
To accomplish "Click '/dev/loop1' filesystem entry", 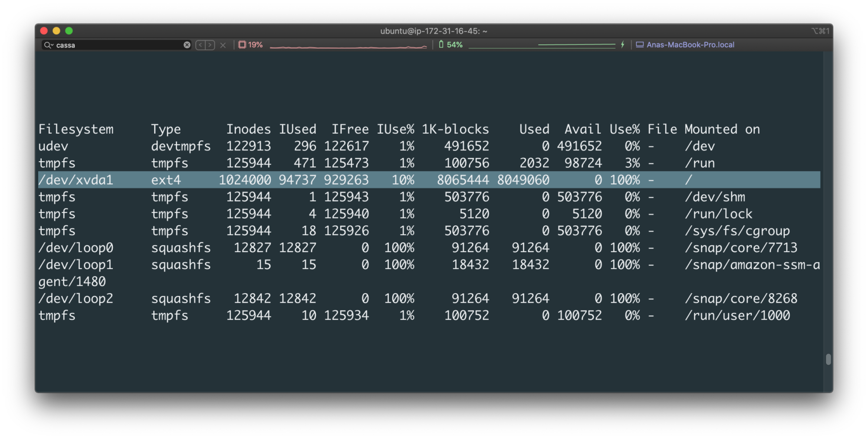I will point(76,265).
